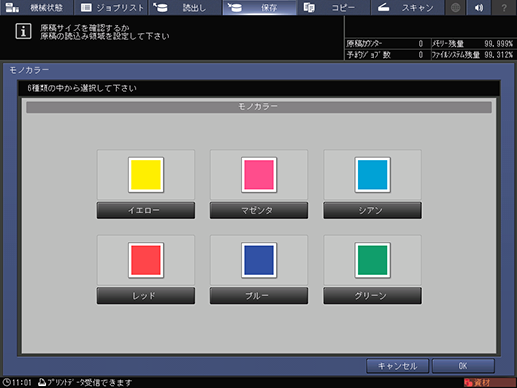
Task: Click the ファイルシステム残量 99.312% value
Action: coord(499,55)
